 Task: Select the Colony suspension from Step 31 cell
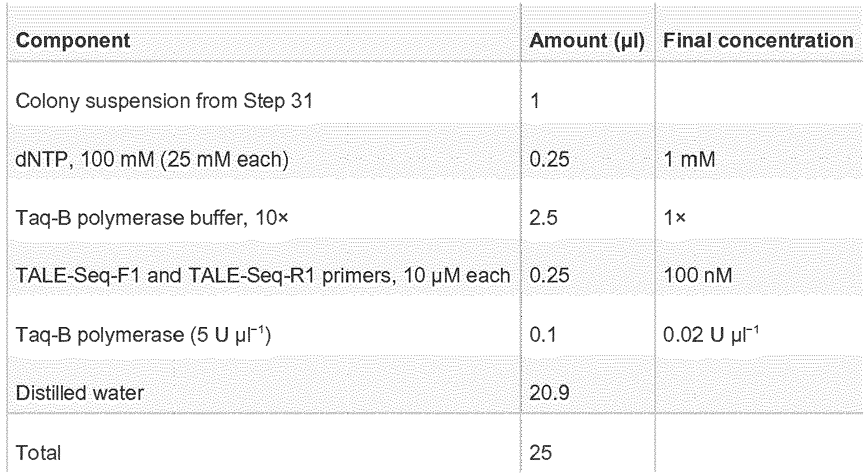tap(164, 101)
